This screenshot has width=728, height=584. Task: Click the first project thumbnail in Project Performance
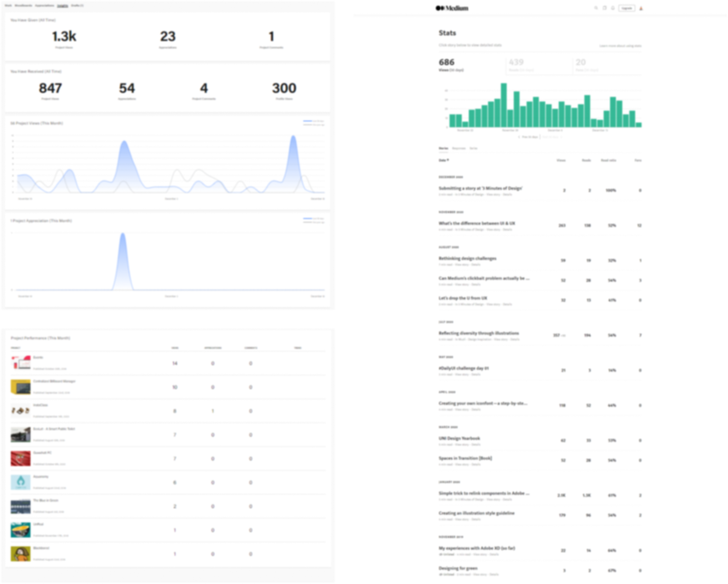(21, 363)
